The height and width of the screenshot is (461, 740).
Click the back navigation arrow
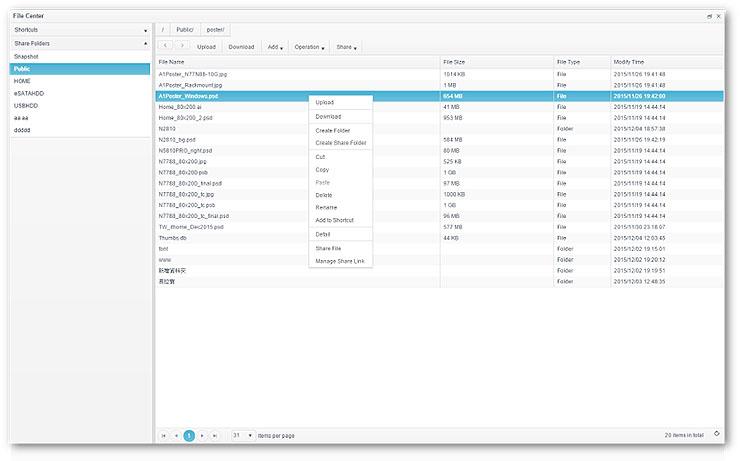click(x=165, y=46)
